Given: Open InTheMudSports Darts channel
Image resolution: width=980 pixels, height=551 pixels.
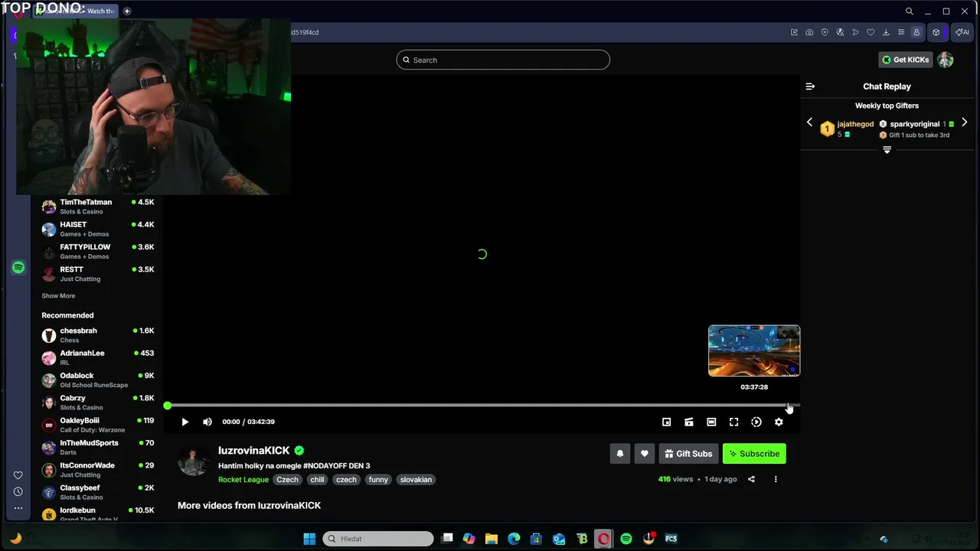Looking at the screenshot, I should coord(98,447).
